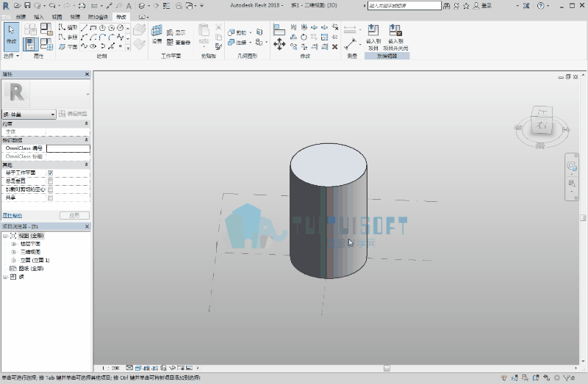Load into project and close

[395, 37]
